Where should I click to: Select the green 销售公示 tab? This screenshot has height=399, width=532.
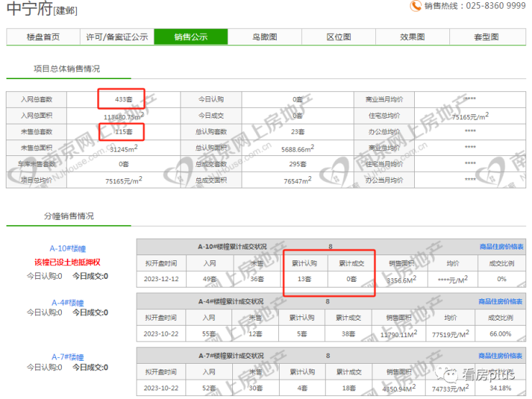click(x=191, y=37)
